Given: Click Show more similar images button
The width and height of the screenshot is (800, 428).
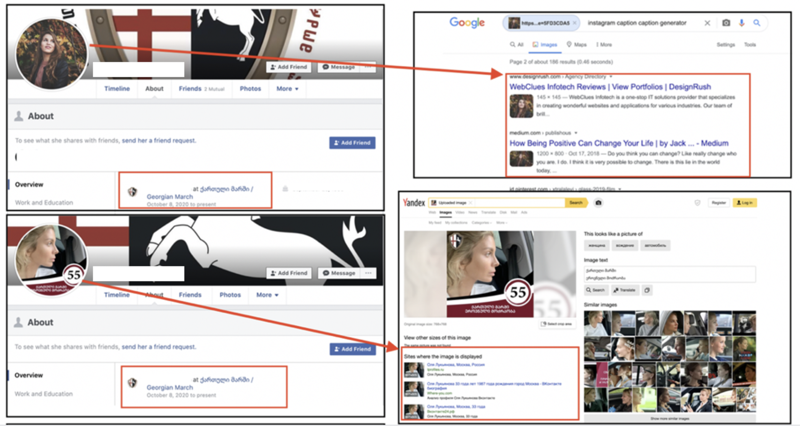Looking at the screenshot, I should coord(669,419).
